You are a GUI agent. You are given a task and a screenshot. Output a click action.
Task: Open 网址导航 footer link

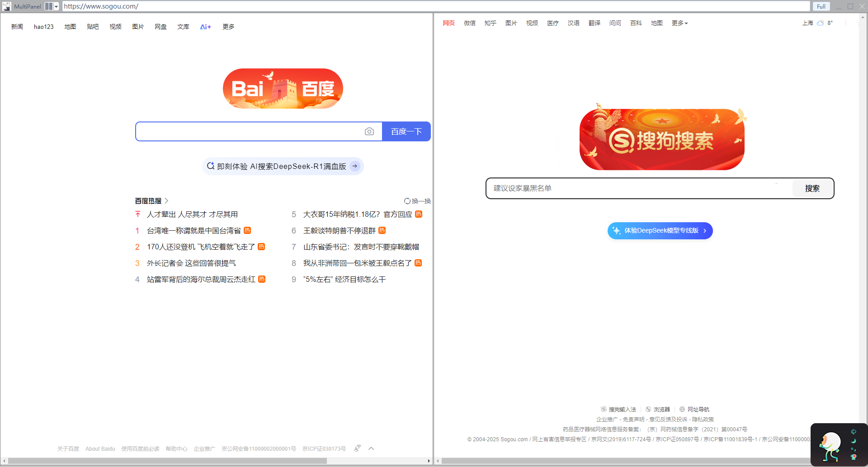[694, 409]
